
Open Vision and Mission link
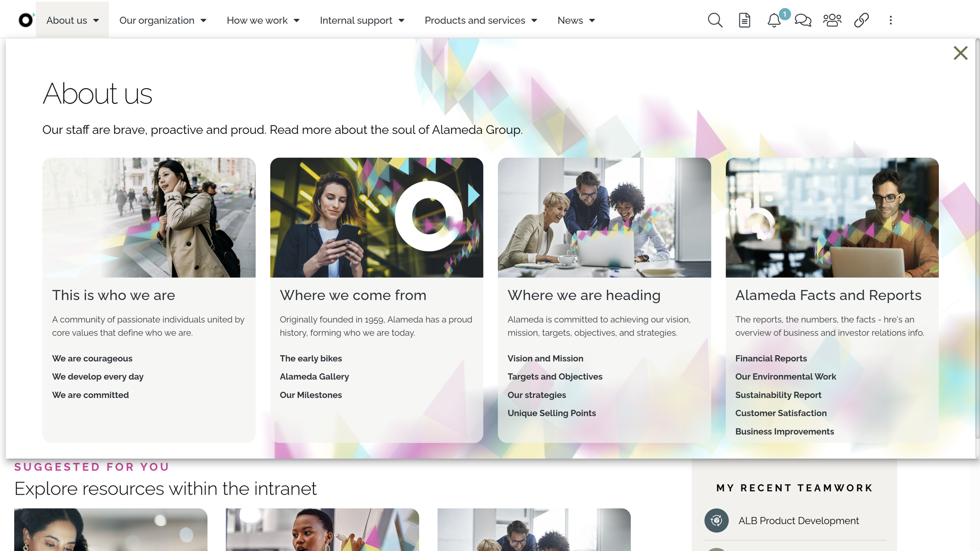(545, 358)
